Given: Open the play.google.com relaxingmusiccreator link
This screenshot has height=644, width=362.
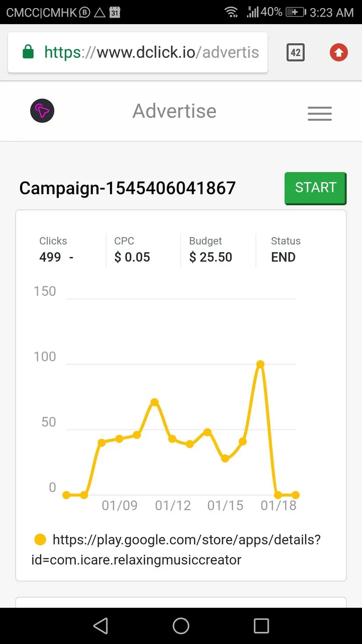Looking at the screenshot, I should click(x=176, y=549).
